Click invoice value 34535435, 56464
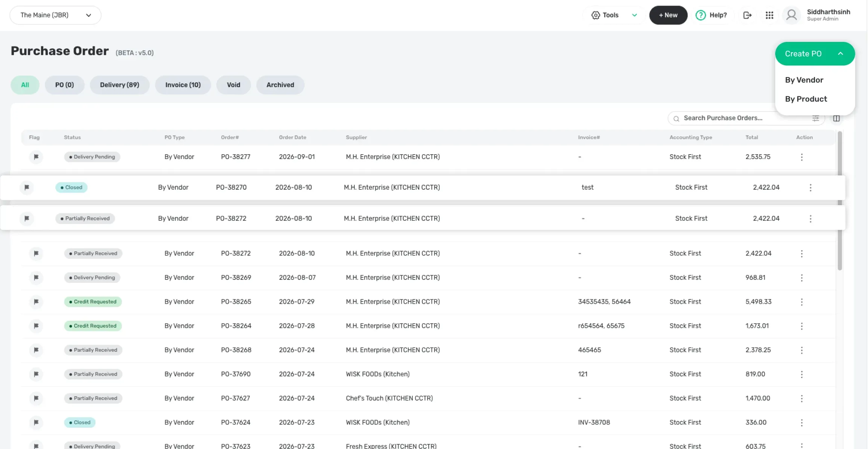 604,302
